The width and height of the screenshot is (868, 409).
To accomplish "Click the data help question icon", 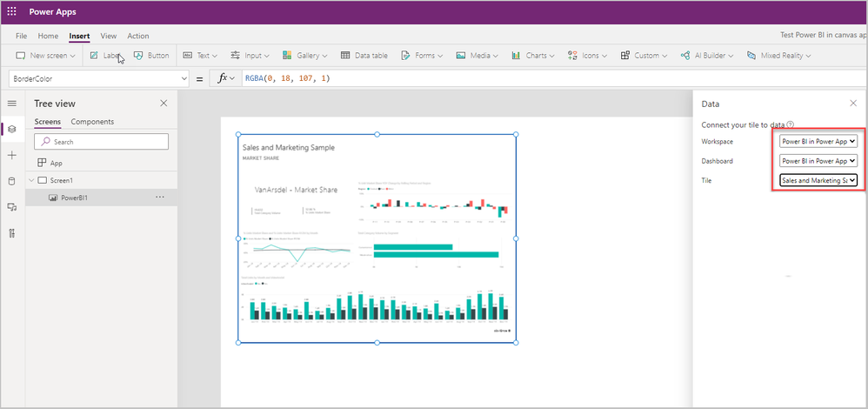I will [791, 124].
